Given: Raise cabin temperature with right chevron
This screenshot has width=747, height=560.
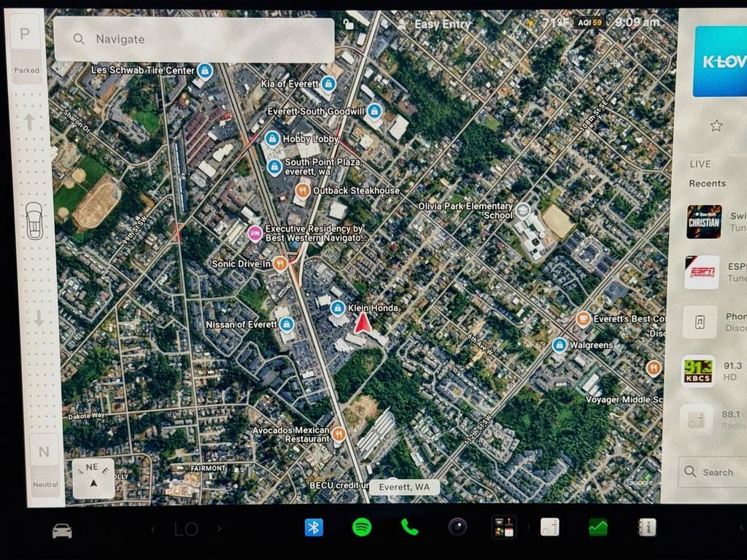Looking at the screenshot, I should [219, 529].
